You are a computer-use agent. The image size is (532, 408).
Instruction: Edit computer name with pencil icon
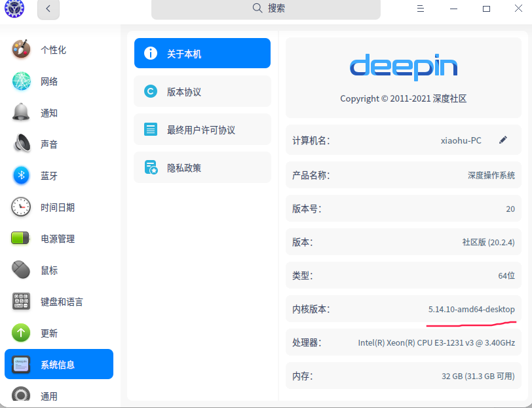[x=503, y=140]
